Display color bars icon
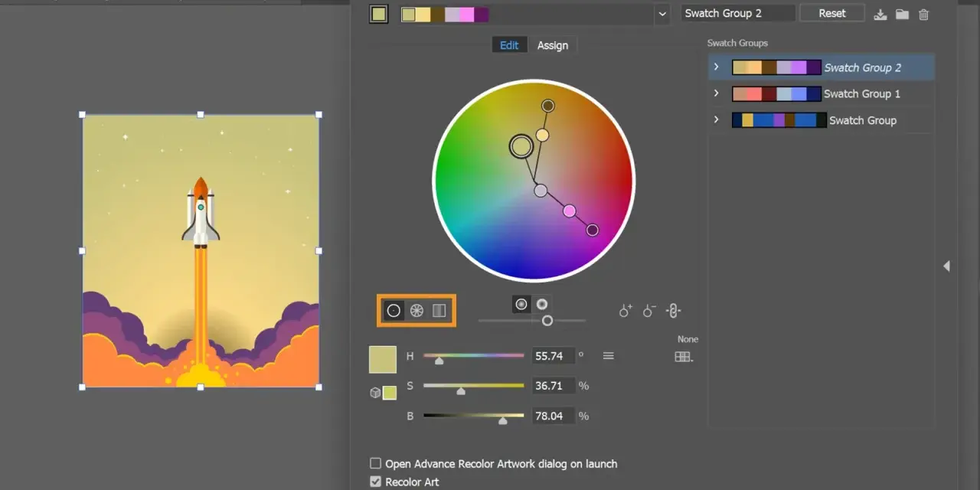The height and width of the screenshot is (490, 980). (439, 310)
